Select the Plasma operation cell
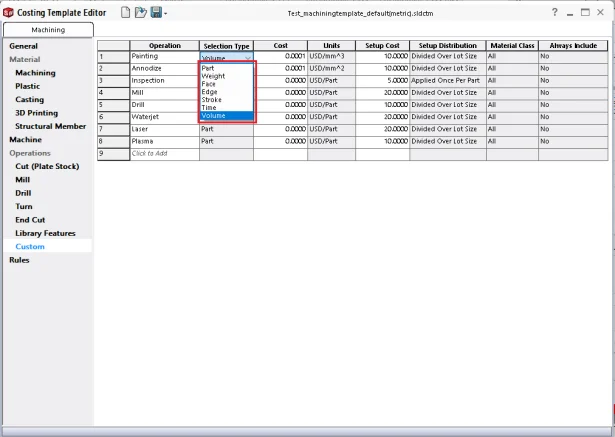 pos(164,142)
